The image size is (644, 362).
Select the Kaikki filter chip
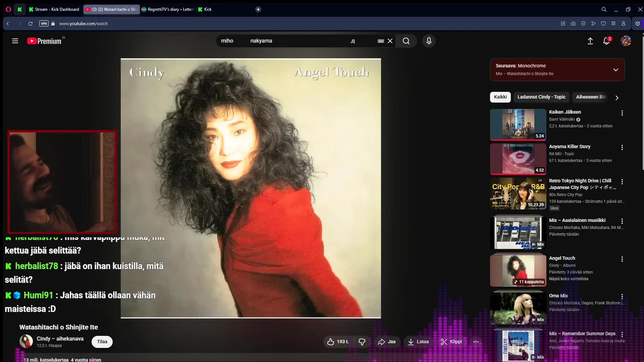pyautogui.click(x=500, y=97)
